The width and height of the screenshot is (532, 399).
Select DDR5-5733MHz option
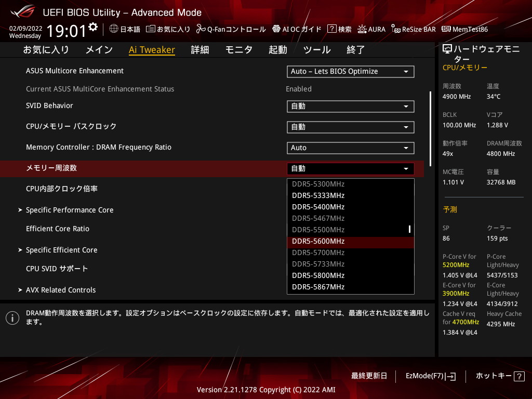pyautogui.click(x=351, y=264)
